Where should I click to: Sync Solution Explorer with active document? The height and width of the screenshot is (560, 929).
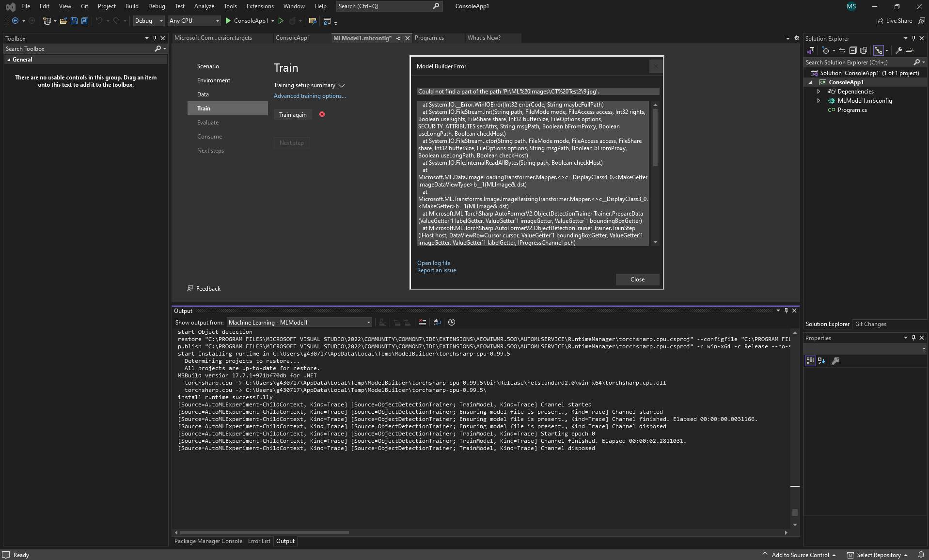point(842,50)
